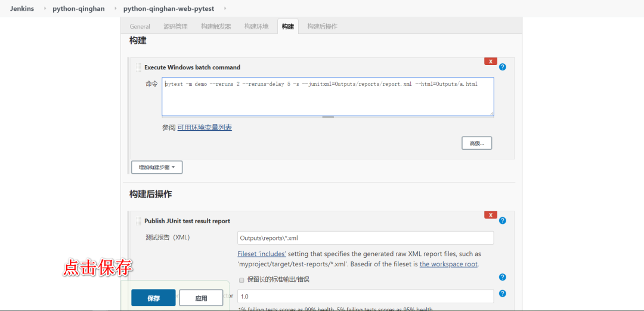Click the 保存 button
Viewport: 644px width, 311px height.
(x=153, y=298)
